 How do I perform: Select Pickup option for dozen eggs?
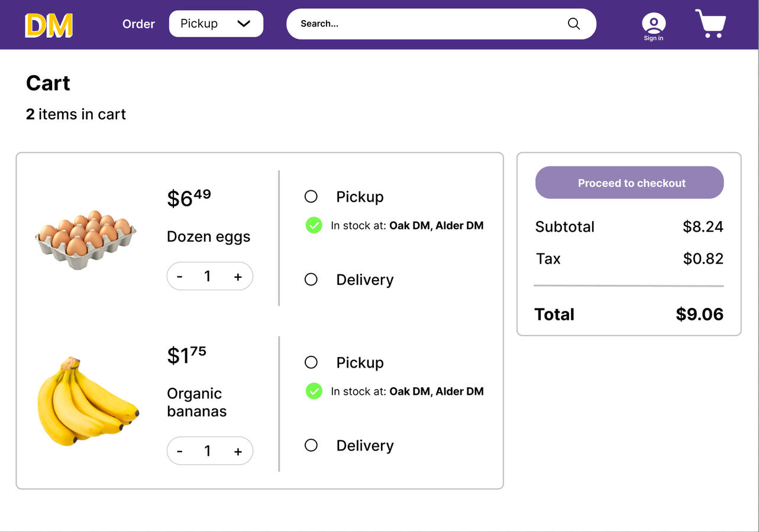pos(311,196)
